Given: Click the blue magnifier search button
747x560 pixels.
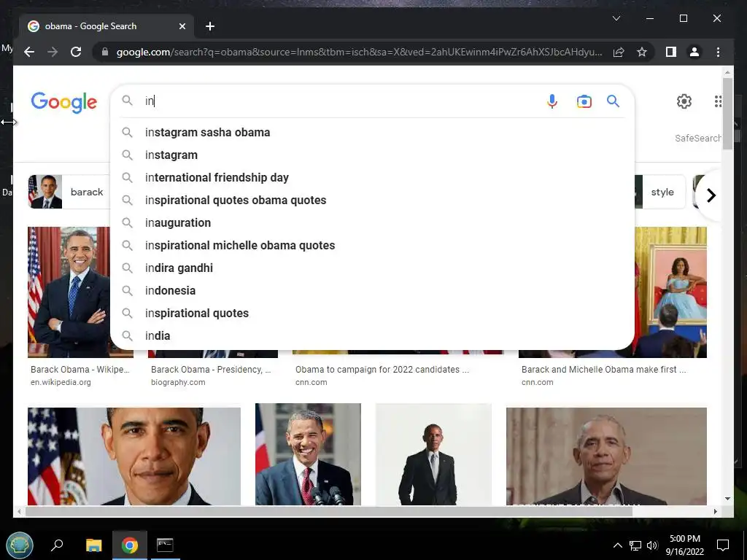Looking at the screenshot, I should (x=613, y=101).
